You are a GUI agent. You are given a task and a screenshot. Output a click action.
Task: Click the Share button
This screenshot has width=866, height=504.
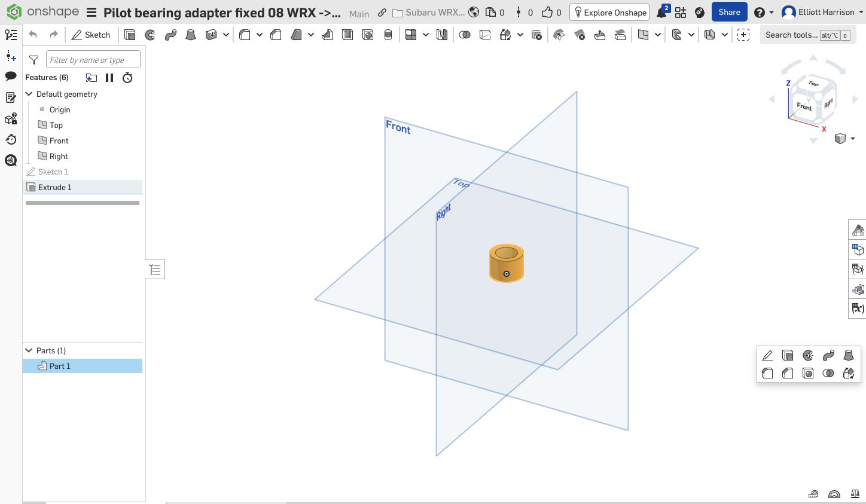[x=729, y=12]
